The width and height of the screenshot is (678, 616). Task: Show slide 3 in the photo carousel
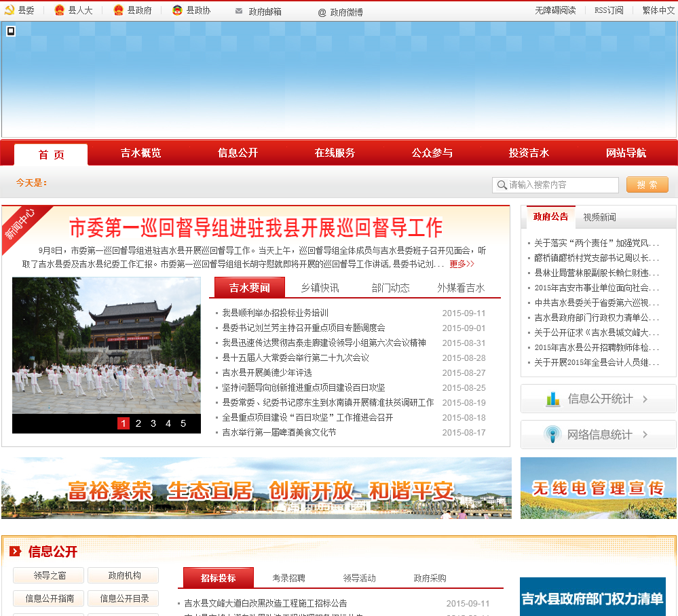tap(153, 423)
